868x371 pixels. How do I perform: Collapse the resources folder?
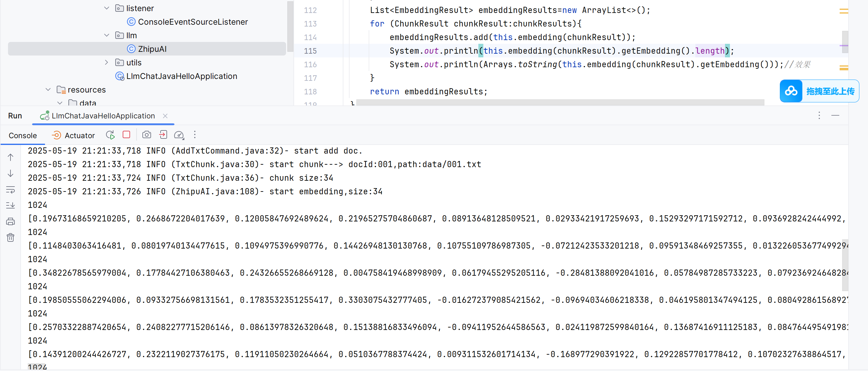point(48,89)
